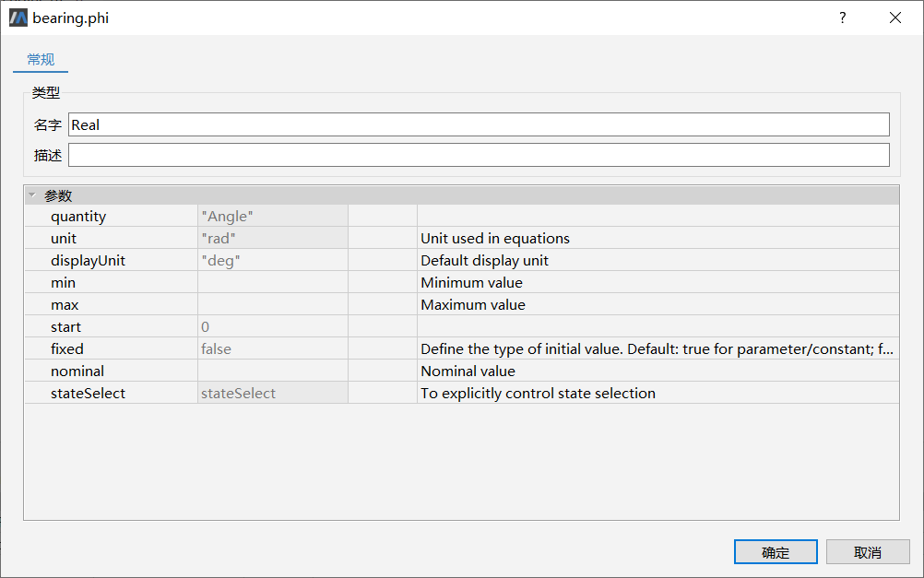Open the stateSelect value dropdown
The width and height of the screenshot is (924, 578).
[272, 393]
